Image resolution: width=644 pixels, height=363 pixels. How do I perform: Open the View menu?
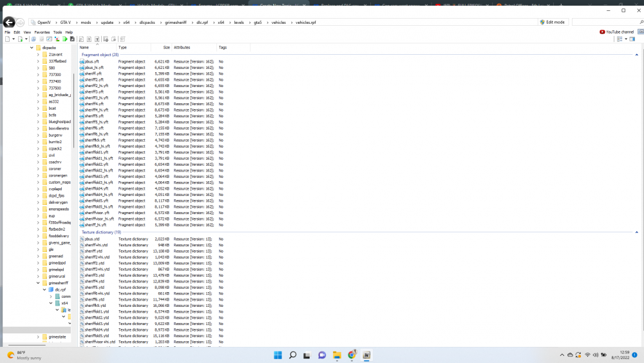click(x=27, y=32)
